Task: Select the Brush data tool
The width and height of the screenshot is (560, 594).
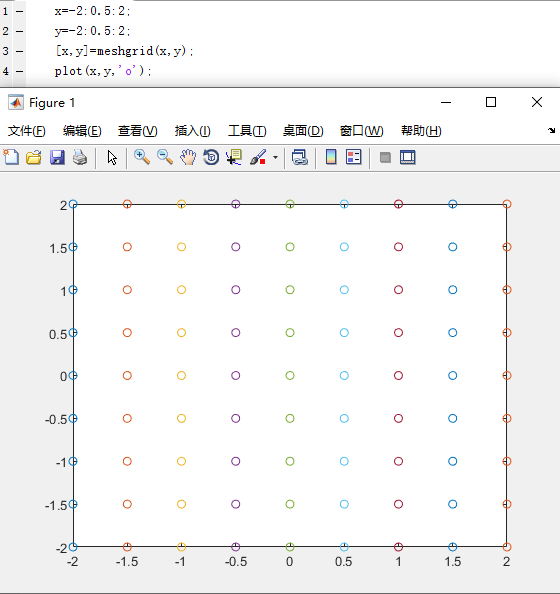Action: pyautogui.click(x=258, y=157)
